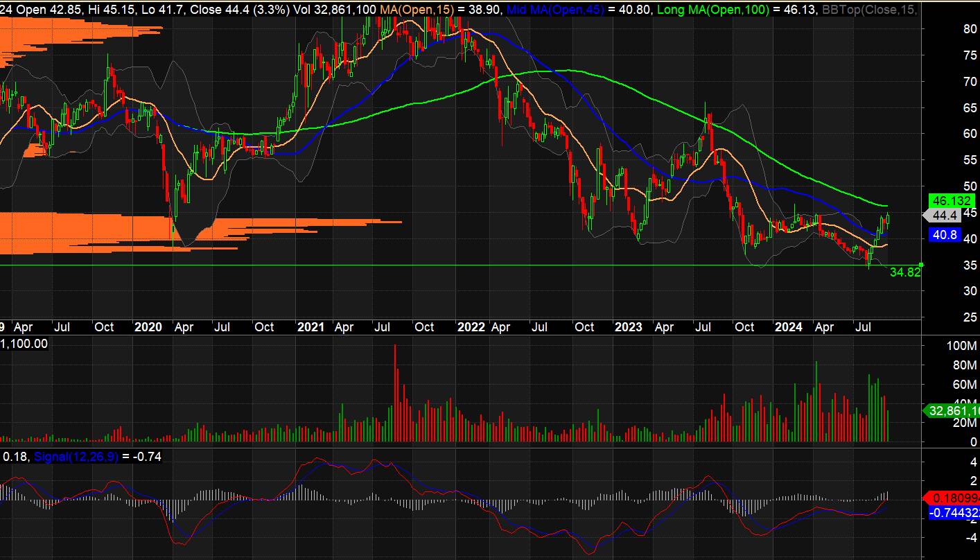Click the 34.82 support level label

click(x=904, y=272)
